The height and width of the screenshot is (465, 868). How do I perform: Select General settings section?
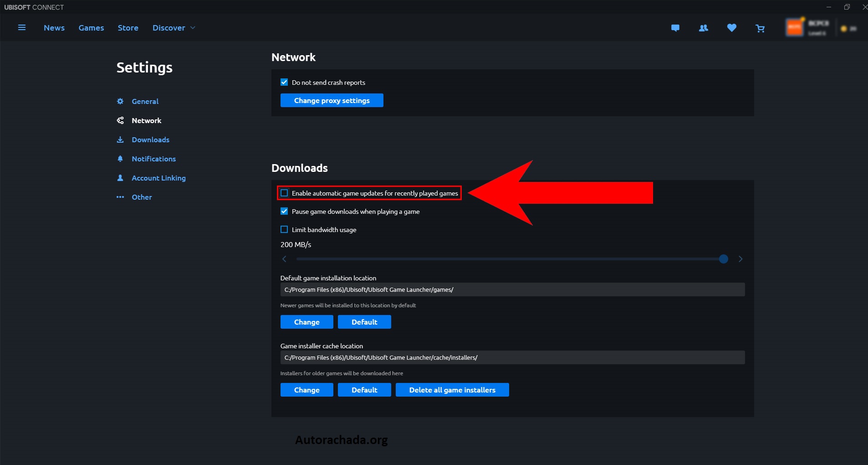145,101
